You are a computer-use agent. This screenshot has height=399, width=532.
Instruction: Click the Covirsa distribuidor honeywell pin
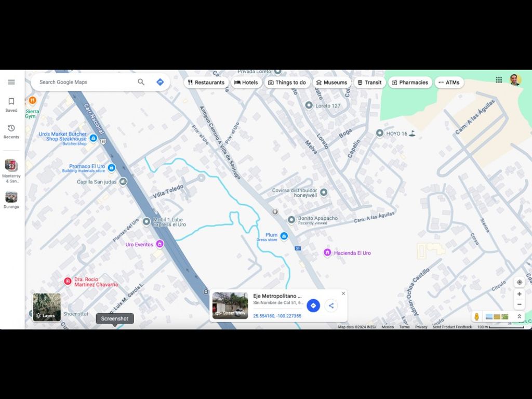click(324, 192)
